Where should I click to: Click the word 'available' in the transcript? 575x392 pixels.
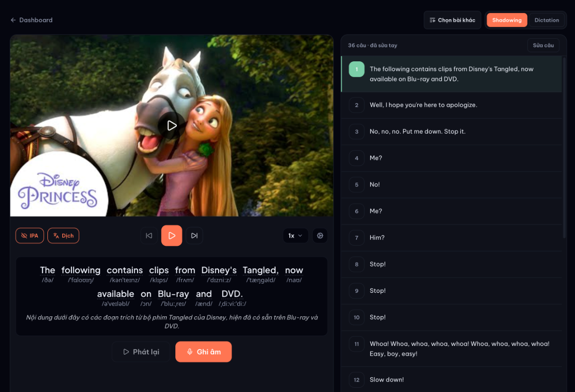point(115,294)
